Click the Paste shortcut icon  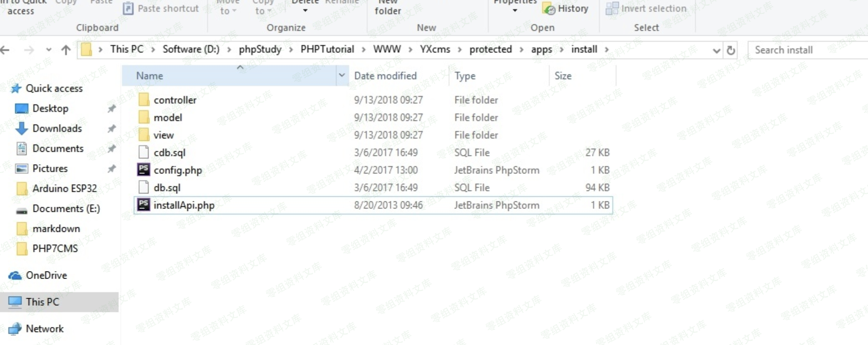click(128, 8)
